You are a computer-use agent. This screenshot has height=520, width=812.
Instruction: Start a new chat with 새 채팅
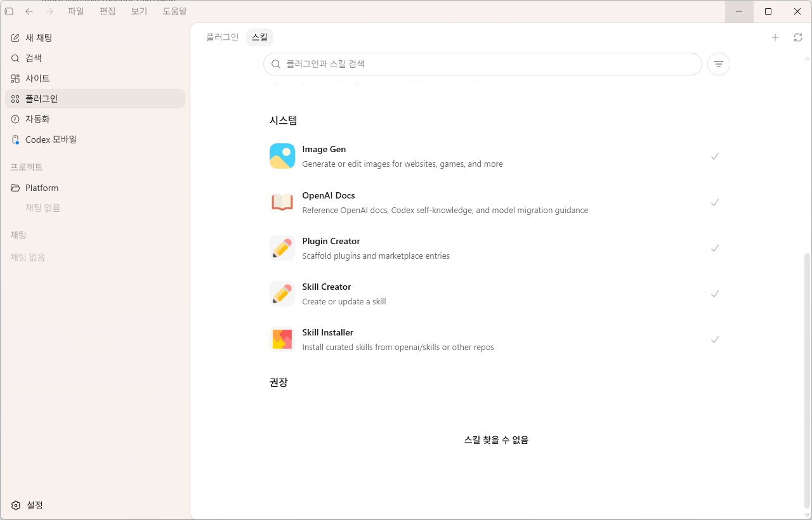[95, 38]
